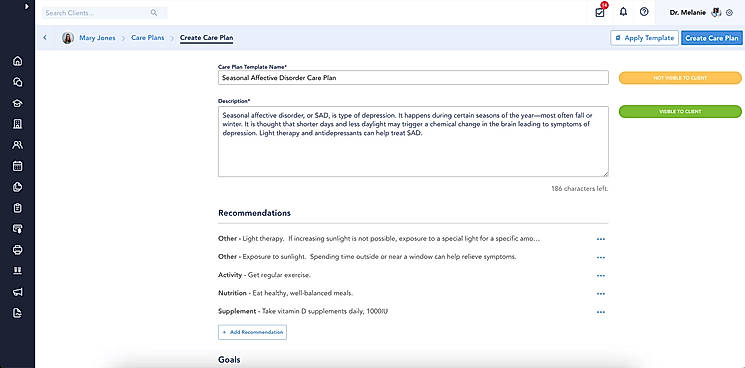
Task: Click the '186 characters left' counter text
Action: tap(580, 189)
